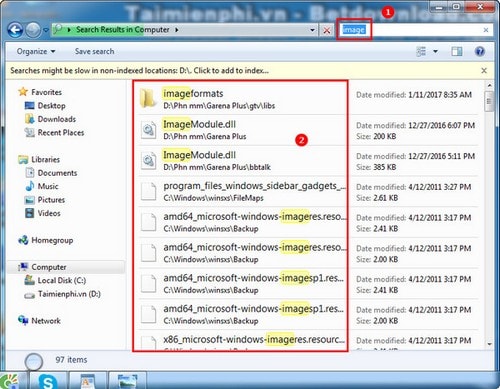Click the Start button on taskbar
This screenshot has width=500, height=389.
click(x=9, y=381)
